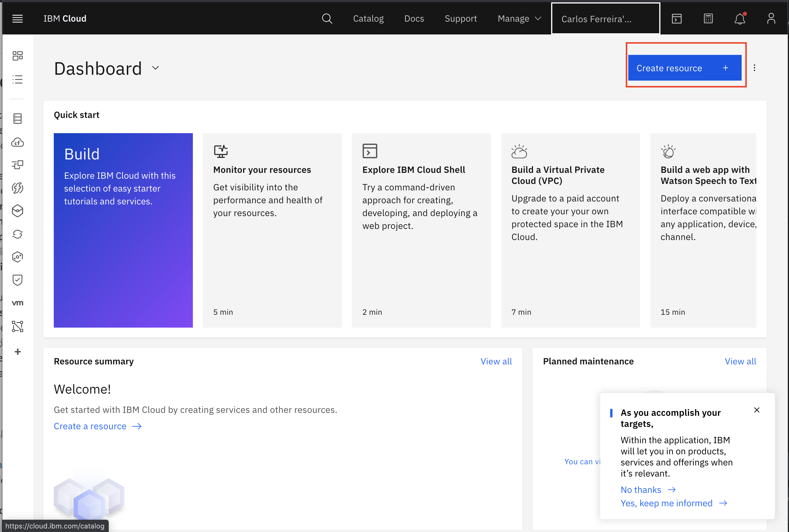Click the VPC cloud sun card icon
Image resolution: width=789 pixels, height=532 pixels.
click(x=519, y=151)
